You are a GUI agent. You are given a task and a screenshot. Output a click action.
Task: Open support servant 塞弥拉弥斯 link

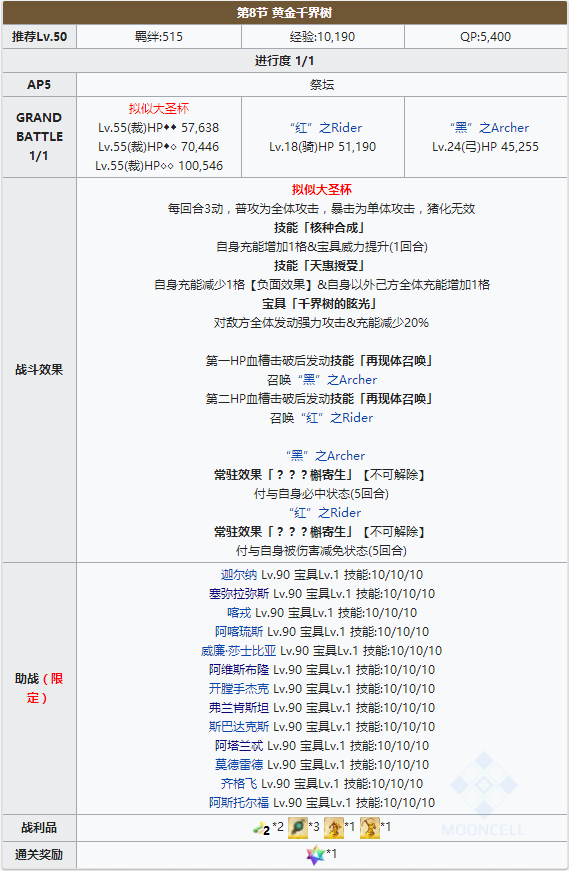point(239,594)
